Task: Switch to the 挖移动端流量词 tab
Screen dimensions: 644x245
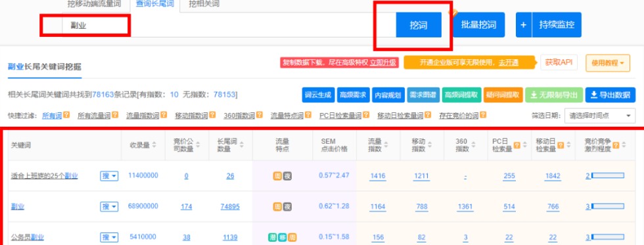Action: 94,5
